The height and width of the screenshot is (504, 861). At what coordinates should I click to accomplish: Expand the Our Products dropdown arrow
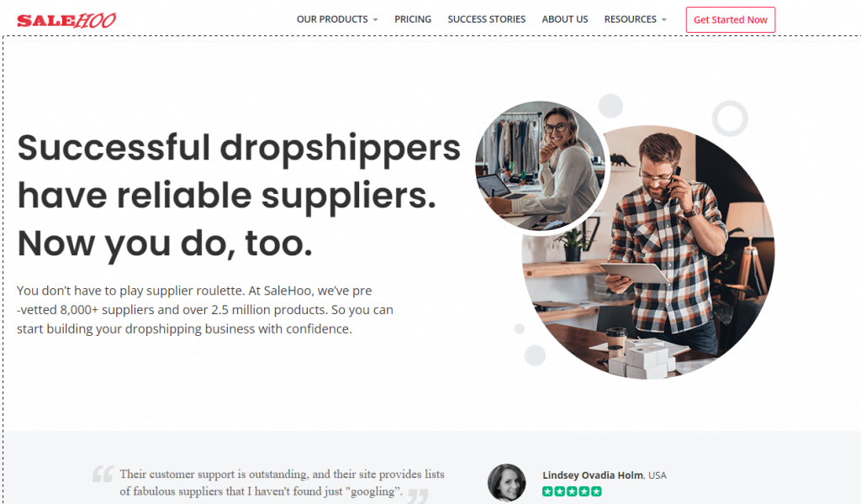[376, 20]
